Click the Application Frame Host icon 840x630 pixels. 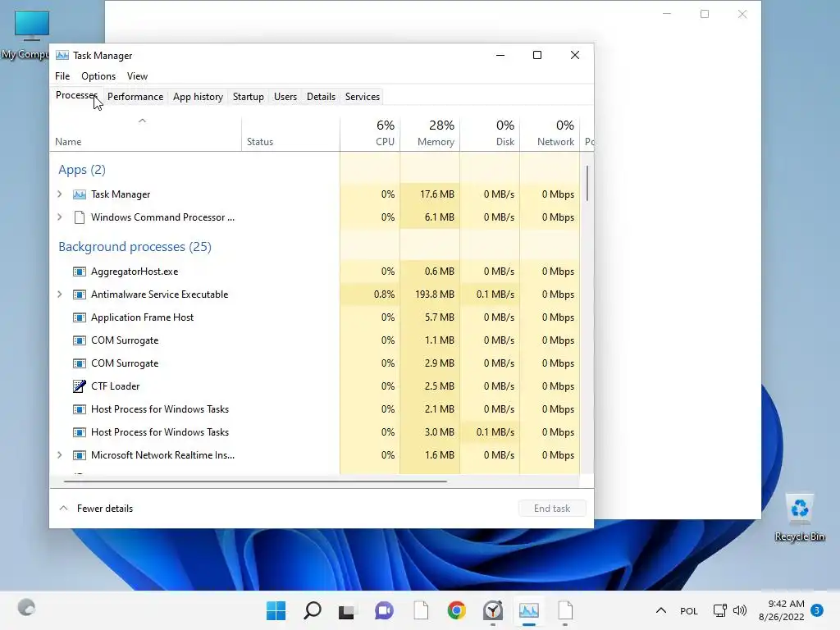[x=80, y=317]
